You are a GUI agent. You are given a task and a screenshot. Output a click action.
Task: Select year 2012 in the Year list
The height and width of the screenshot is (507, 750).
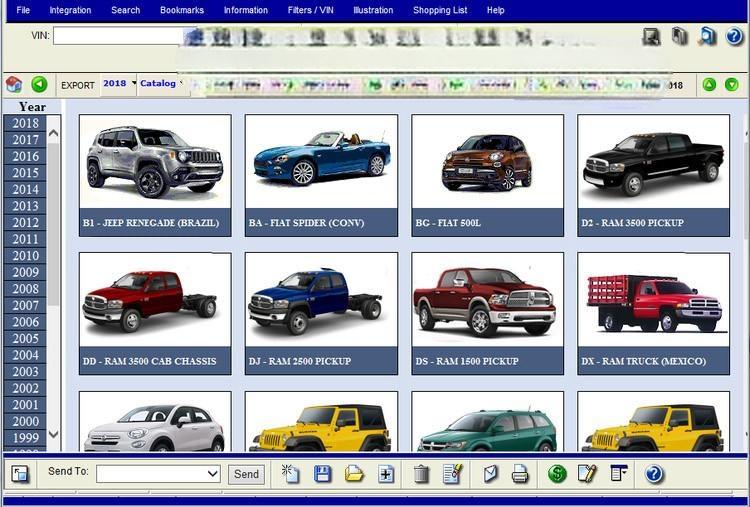click(26, 223)
